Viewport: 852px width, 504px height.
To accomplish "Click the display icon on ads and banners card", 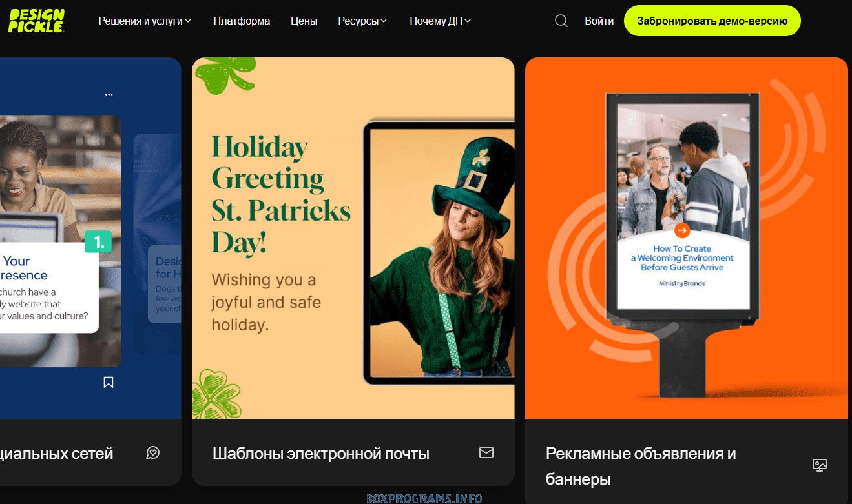I will (x=820, y=465).
